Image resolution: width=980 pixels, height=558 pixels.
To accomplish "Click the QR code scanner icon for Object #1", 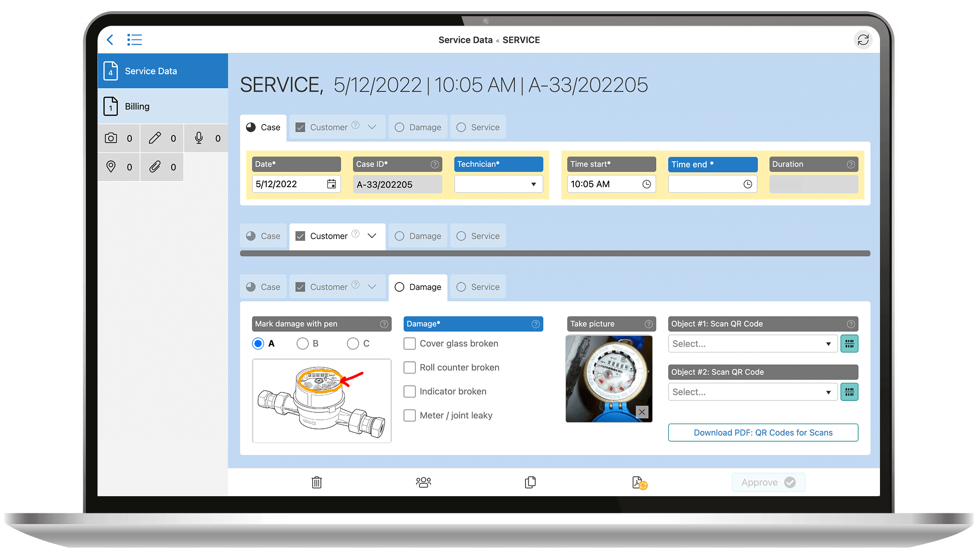I will click(x=850, y=344).
